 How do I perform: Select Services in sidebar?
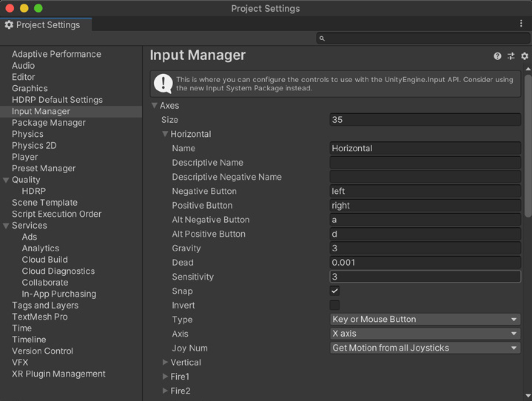[30, 226]
